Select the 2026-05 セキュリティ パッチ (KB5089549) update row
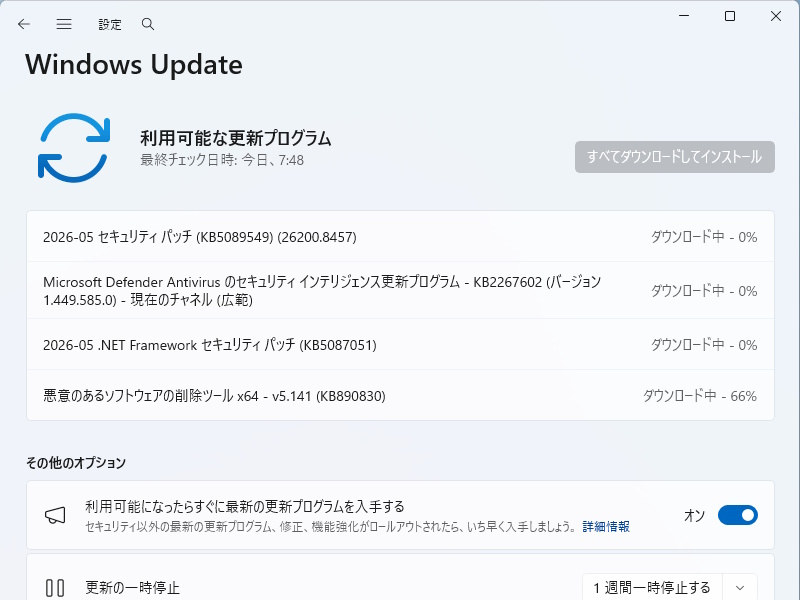Screen dimensions: 800x600 coord(400,237)
